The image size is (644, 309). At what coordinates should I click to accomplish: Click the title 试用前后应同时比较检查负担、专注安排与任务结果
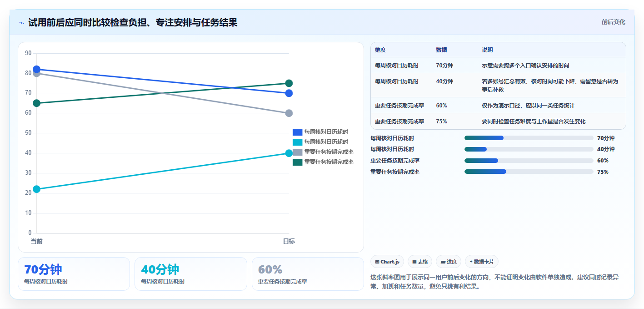133,22
